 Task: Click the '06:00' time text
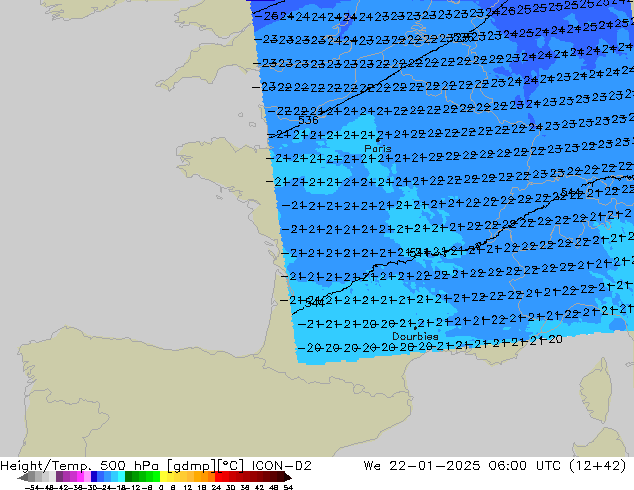tap(507, 466)
